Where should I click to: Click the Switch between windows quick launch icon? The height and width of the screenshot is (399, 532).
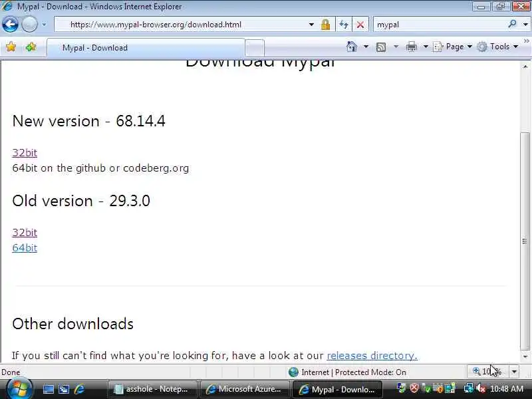coord(63,389)
